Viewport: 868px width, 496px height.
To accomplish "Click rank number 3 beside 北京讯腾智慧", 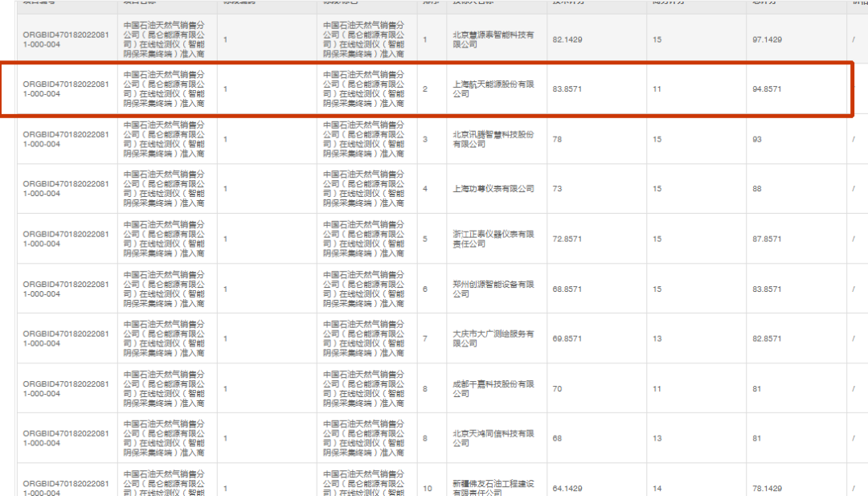I will pos(425,140).
